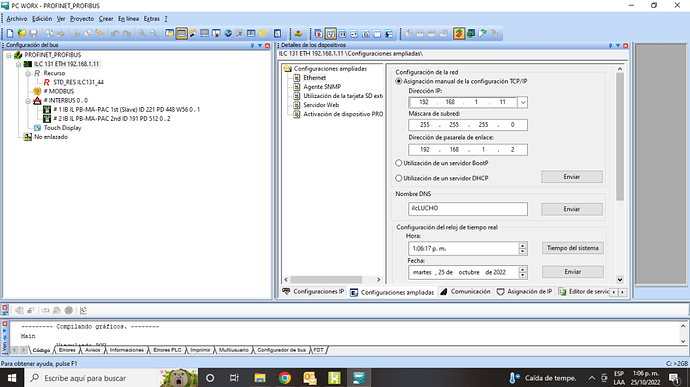
Task: Click the Windows Start button
Action: (x=12, y=378)
